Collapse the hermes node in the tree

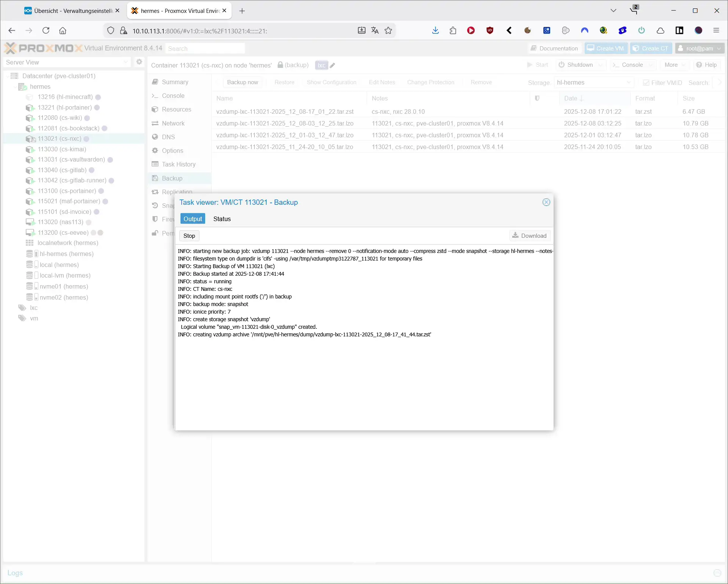[x=16, y=86]
